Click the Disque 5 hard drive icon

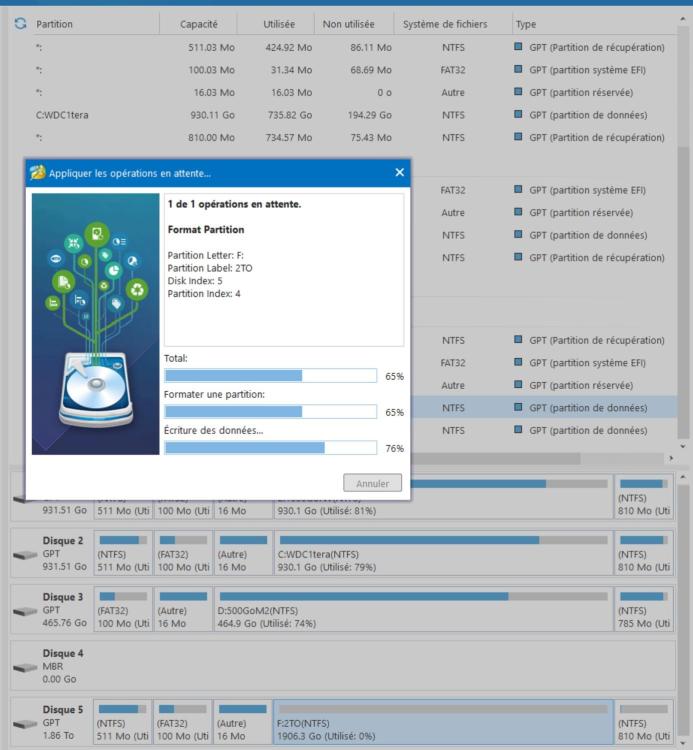[x=26, y=722]
